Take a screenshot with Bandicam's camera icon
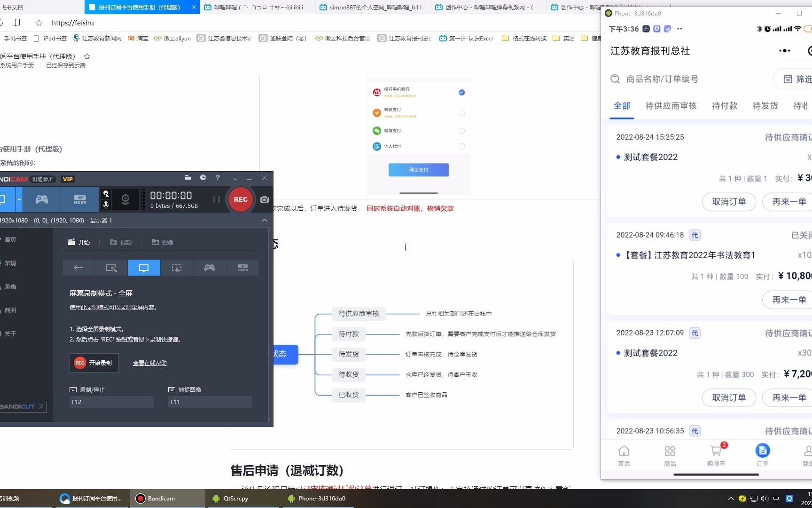Viewport: 812px width, 508px height. [x=265, y=199]
